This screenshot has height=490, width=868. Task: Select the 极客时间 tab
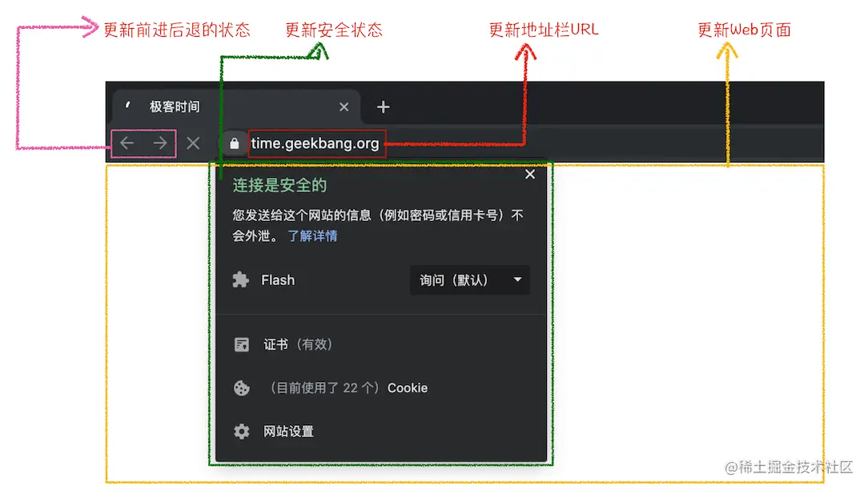237,106
